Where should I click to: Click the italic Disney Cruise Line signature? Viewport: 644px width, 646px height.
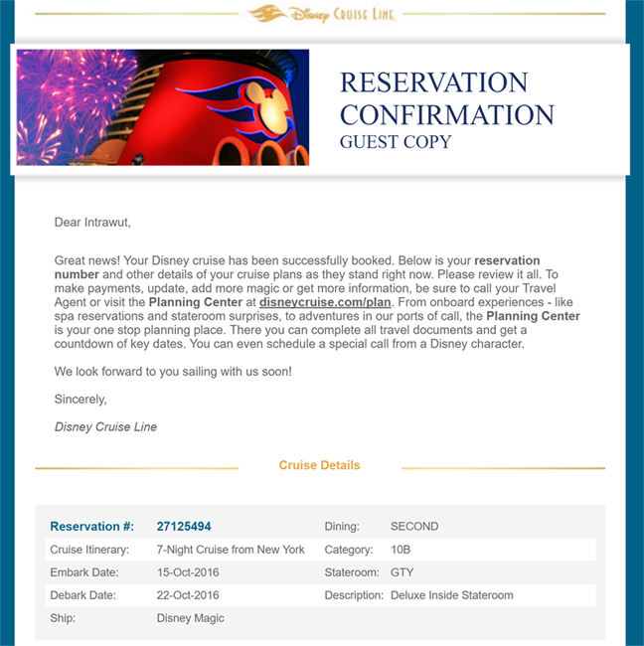[x=105, y=427]
